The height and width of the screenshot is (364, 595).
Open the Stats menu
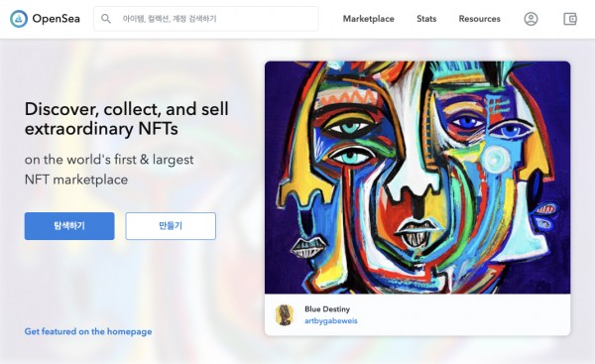click(426, 19)
